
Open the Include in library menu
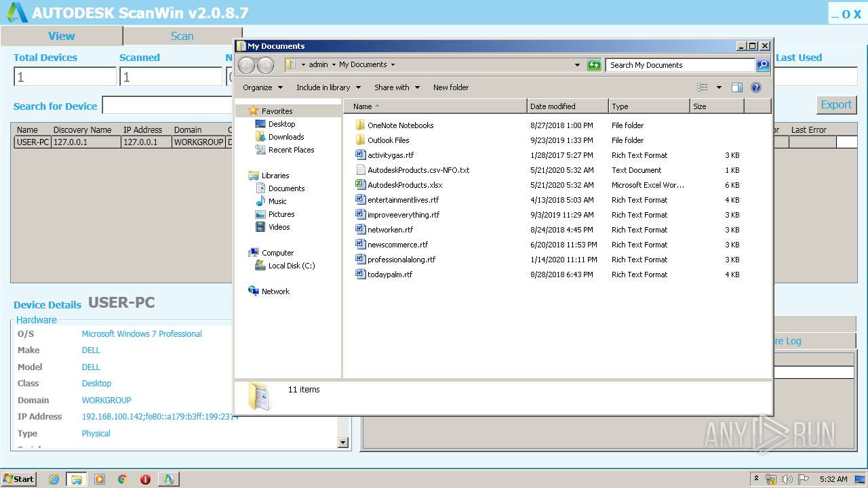pyautogui.click(x=328, y=87)
